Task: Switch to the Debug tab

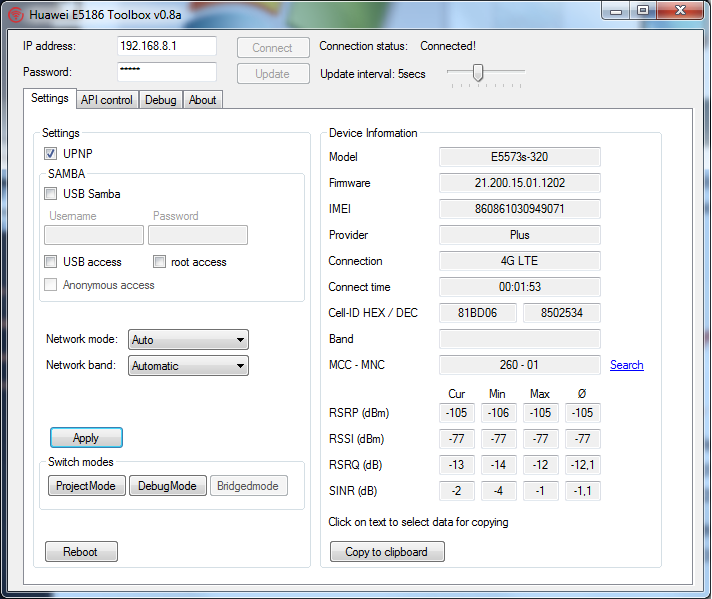Action: (x=161, y=100)
